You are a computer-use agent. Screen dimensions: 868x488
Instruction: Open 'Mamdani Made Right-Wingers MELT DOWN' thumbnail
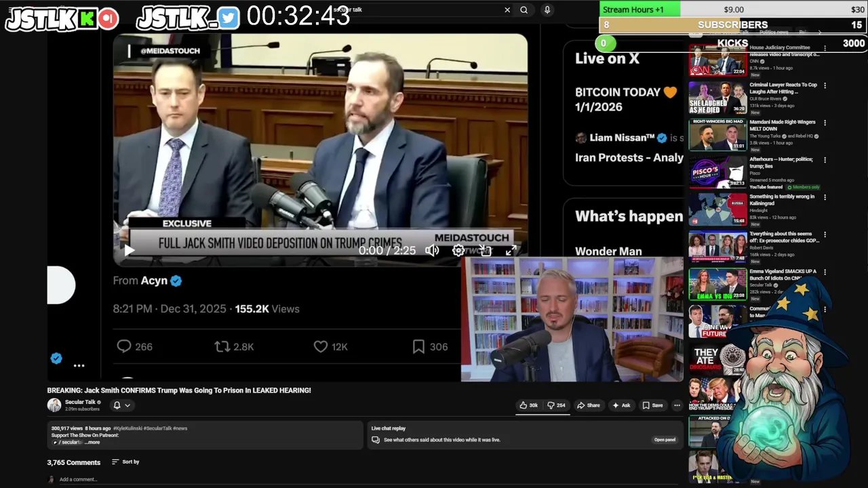point(717,134)
